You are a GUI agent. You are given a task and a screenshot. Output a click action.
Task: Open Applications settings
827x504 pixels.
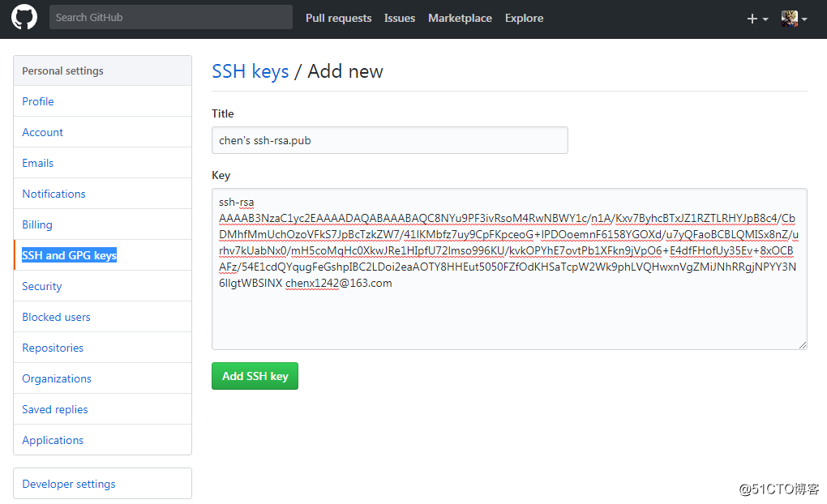point(102,440)
